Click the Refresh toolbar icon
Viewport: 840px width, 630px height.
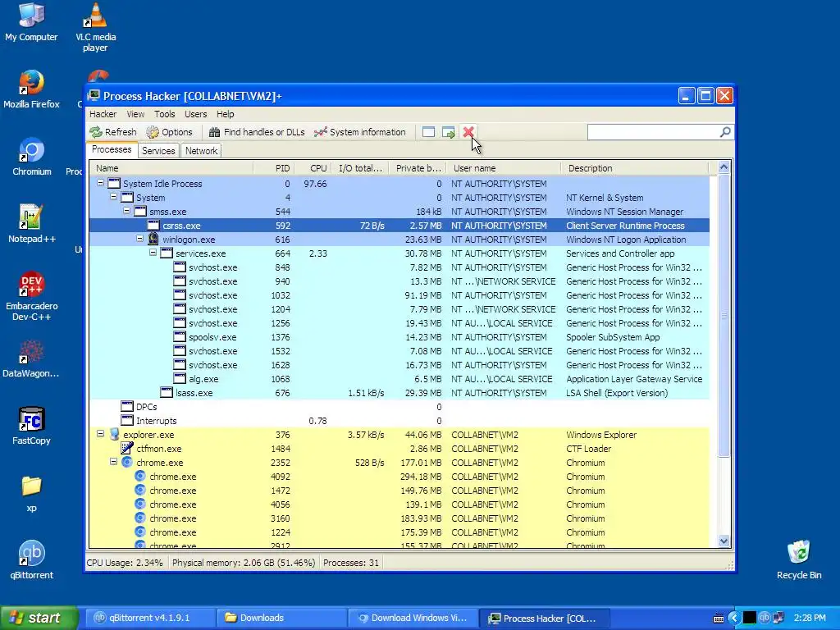tap(96, 132)
